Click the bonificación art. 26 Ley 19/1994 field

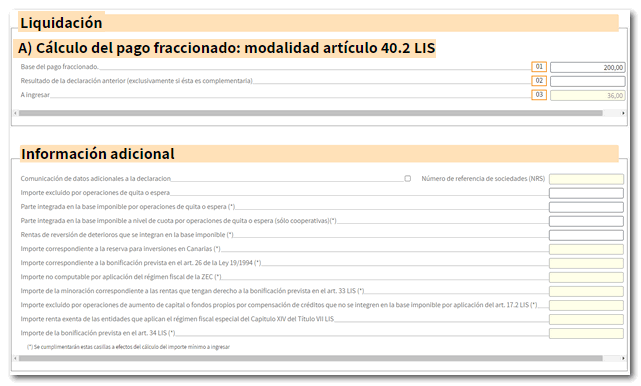[586, 263]
